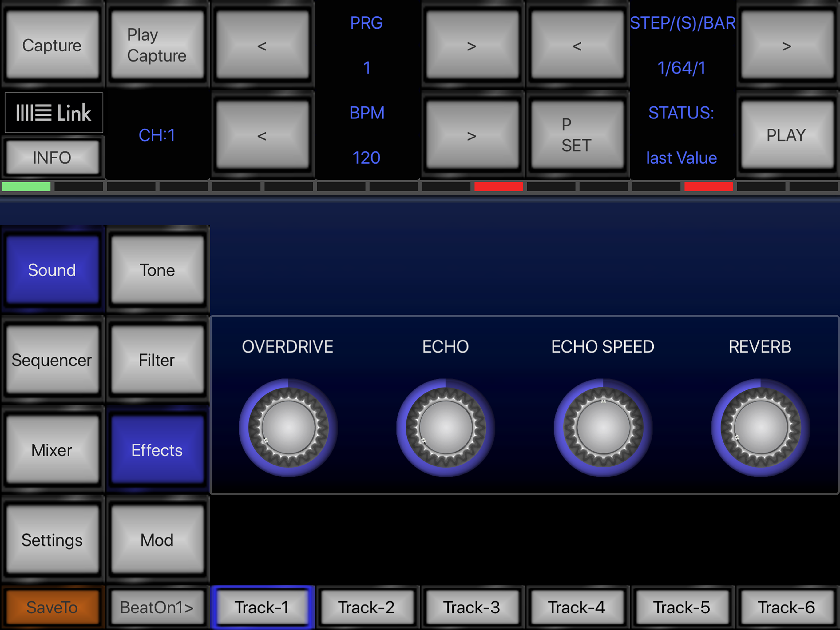The image size is (840, 630).
Task: Increase the BPM using the right arrow
Action: pyautogui.click(x=472, y=135)
